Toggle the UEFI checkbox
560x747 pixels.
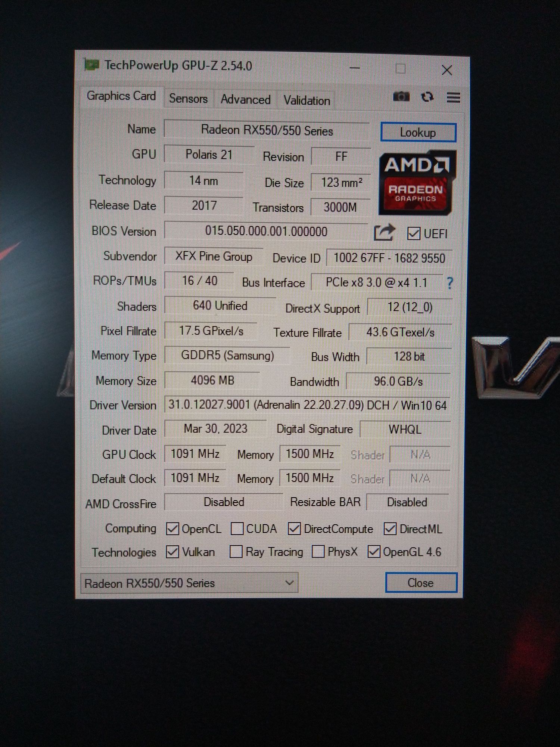point(414,234)
